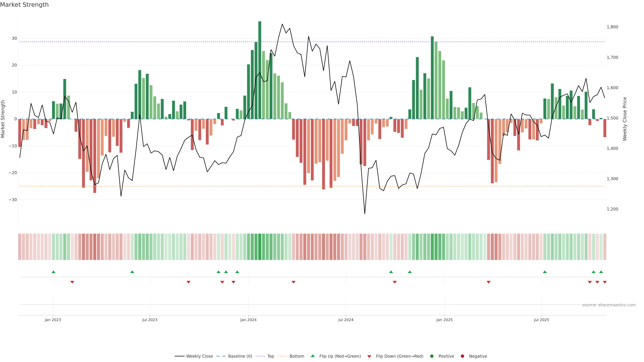Click the Weekly Close Price axis title

pos(625,119)
